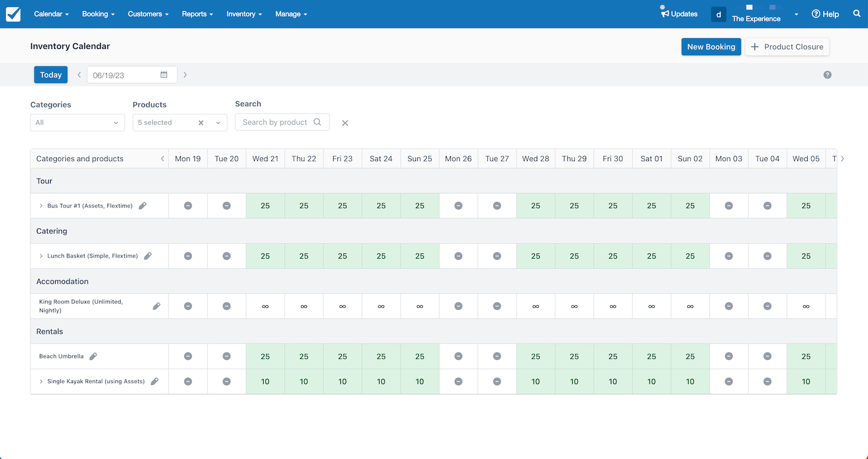Click Kayak Rental Fri 30 cell showing 10
This screenshot has width=868, height=459.
coord(613,381)
